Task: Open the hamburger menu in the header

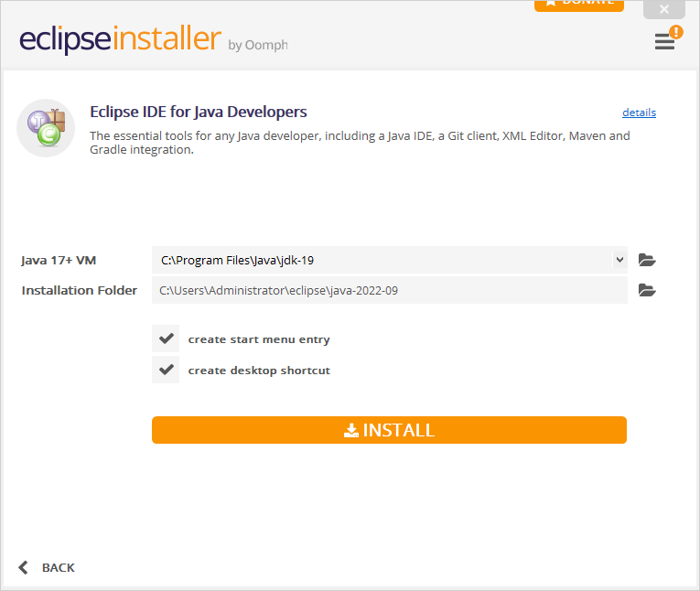Action: point(663,42)
